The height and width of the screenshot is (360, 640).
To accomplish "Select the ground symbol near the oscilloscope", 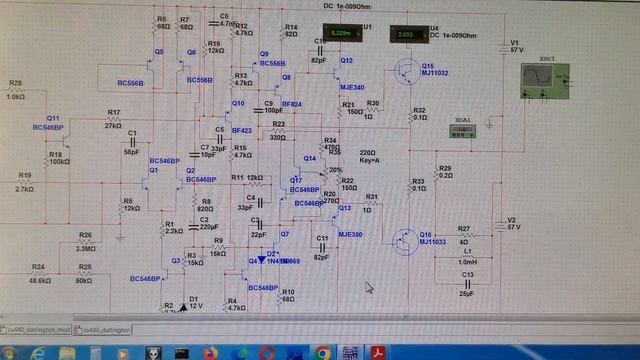I will 489,123.
